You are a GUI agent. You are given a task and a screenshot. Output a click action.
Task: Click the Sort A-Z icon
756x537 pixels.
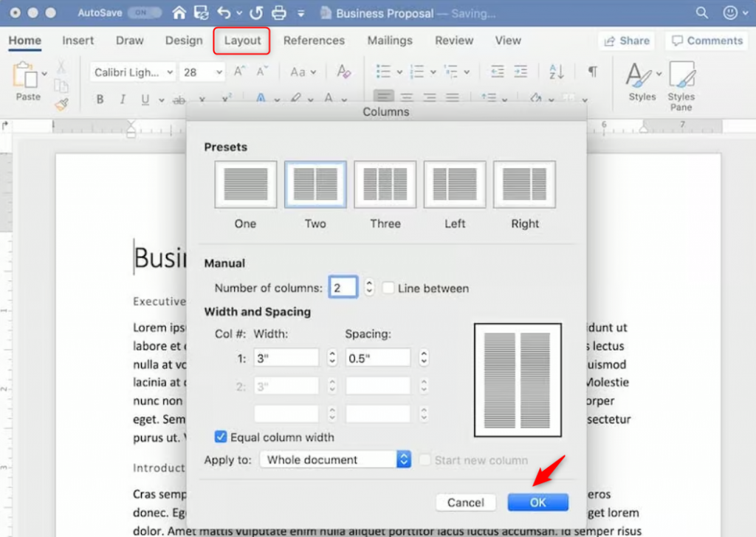[x=557, y=72]
